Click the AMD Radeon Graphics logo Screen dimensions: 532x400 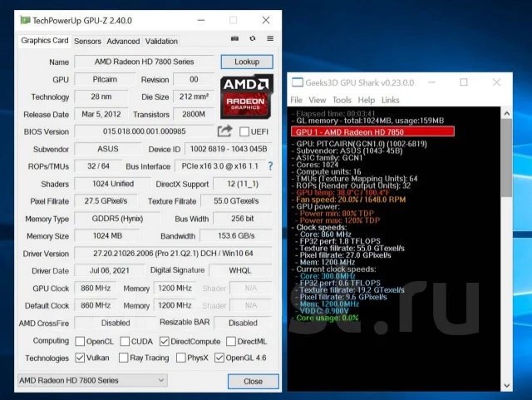(x=247, y=96)
